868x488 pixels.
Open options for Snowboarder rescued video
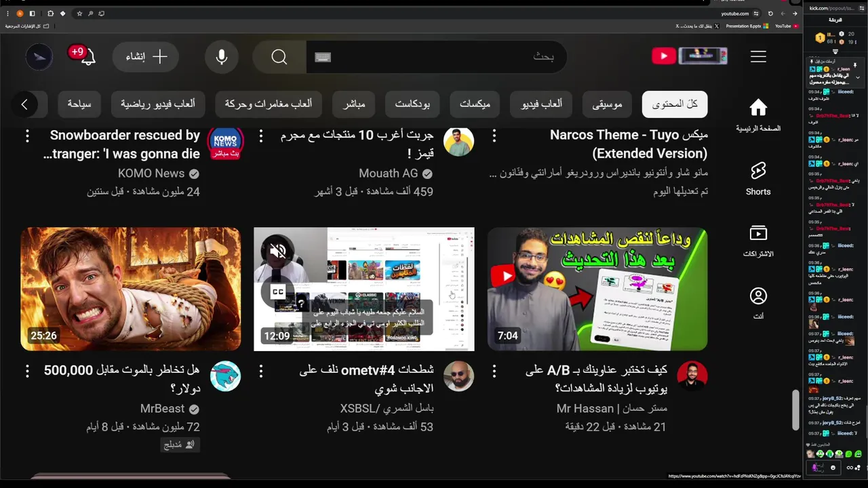coord(27,136)
